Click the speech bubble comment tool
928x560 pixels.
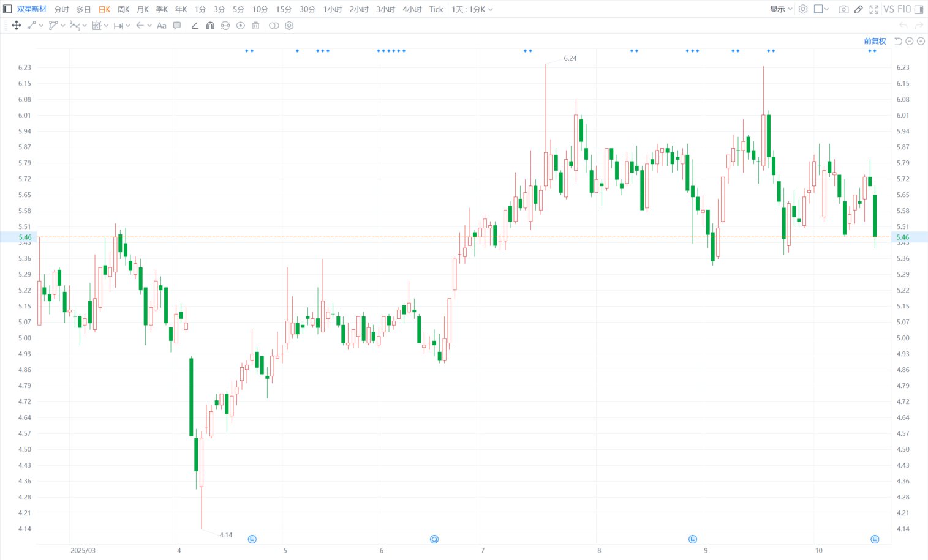pos(177,26)
